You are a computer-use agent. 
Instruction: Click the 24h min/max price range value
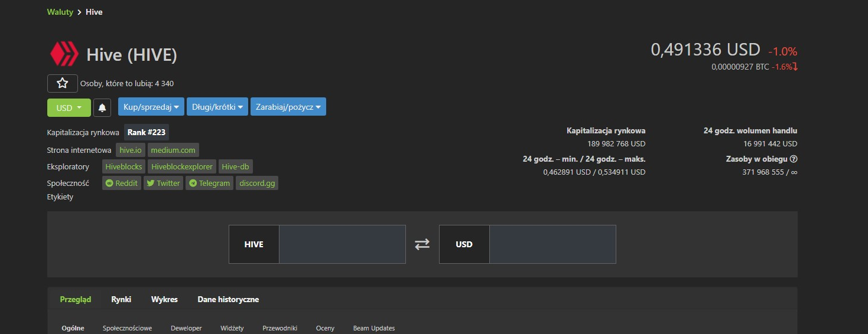point(594,172)
